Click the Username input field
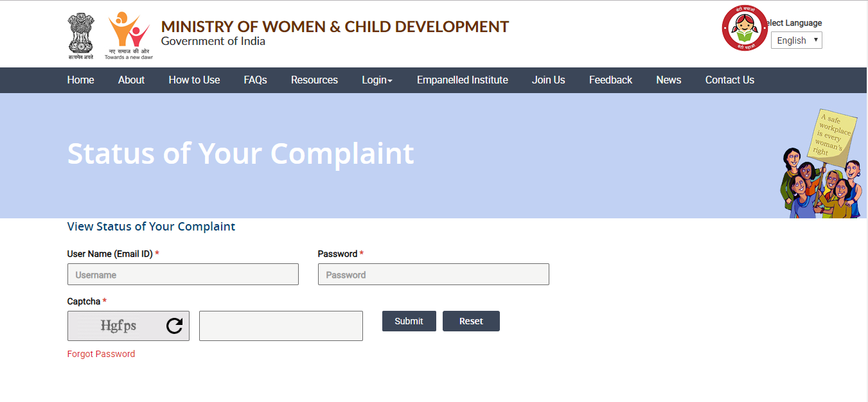Viewport: 868px width, 402px height. [x=182, y=274]
